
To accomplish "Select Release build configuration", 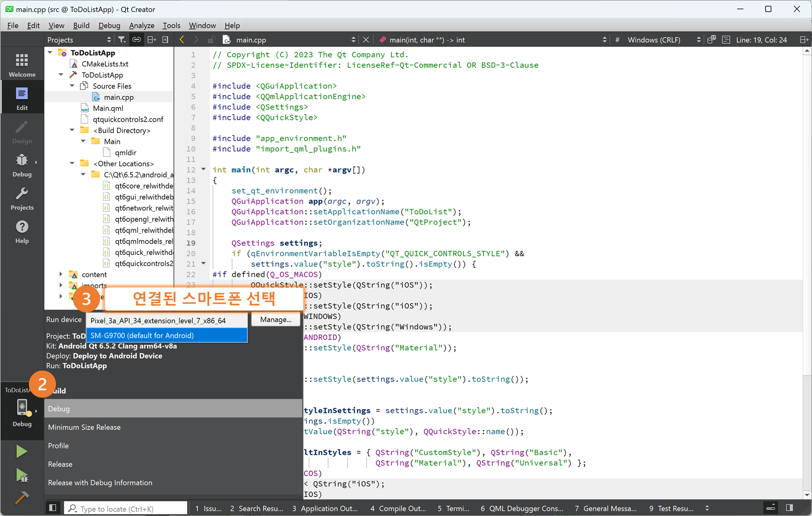I will (173, 464).
